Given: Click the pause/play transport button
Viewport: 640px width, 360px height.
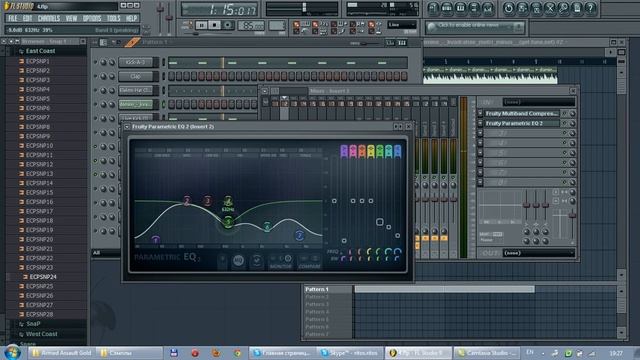Looking at the screenshot, I should click(x=201, y=25).
